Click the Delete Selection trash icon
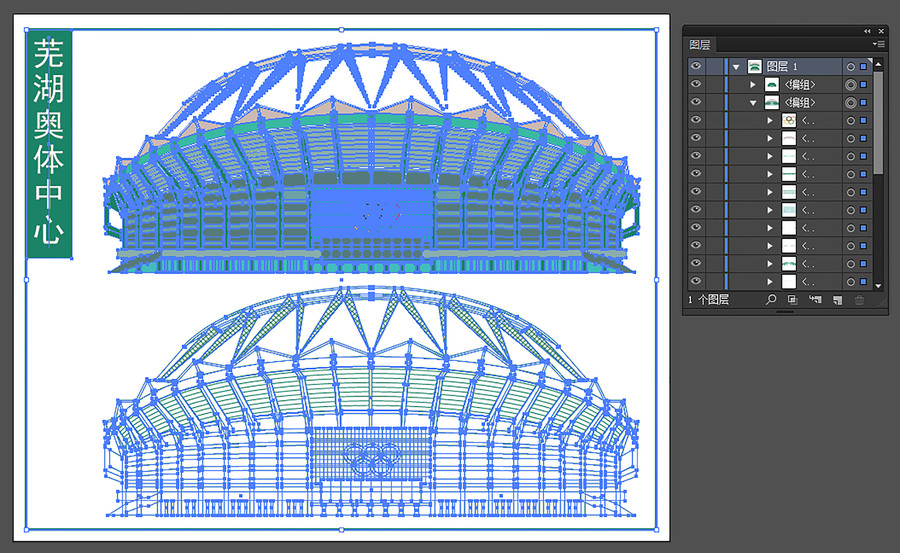The image size is (900, 553). 859,299
